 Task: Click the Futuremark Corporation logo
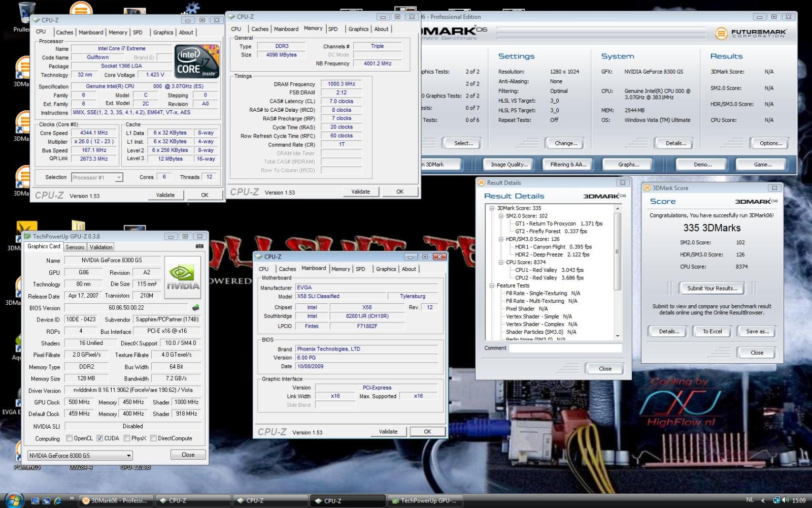coord(751,34)
